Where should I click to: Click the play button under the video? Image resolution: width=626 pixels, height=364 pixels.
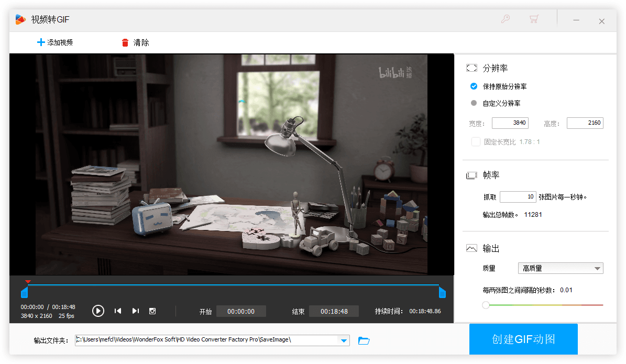(98, 311)
